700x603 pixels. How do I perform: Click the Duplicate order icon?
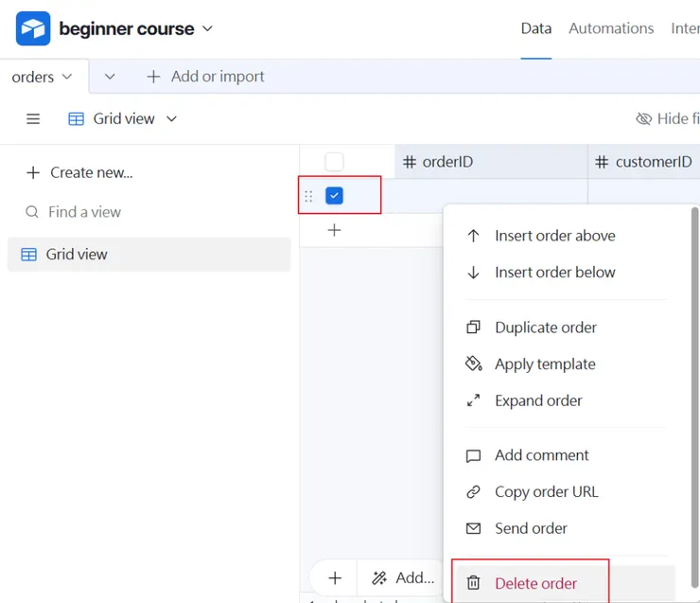[474, 328]
